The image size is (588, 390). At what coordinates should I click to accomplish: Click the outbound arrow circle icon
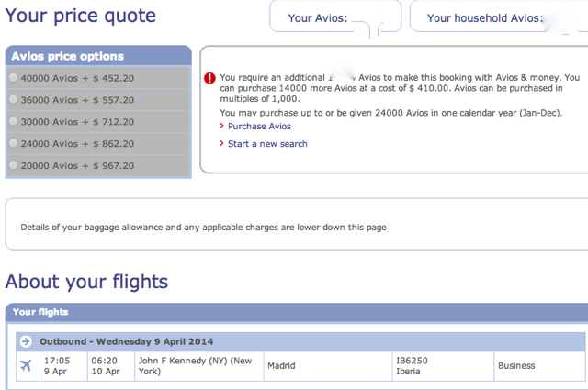(26, 341)
